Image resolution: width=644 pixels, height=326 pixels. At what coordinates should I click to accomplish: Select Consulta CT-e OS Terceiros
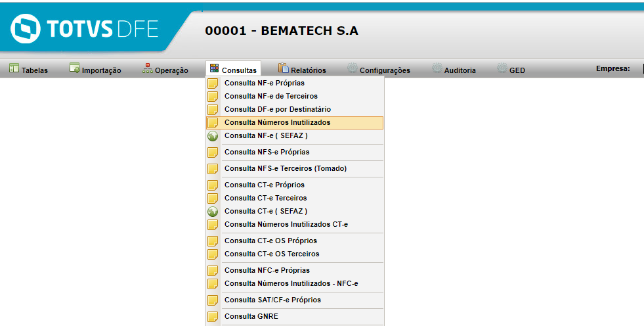coord(295,254)
